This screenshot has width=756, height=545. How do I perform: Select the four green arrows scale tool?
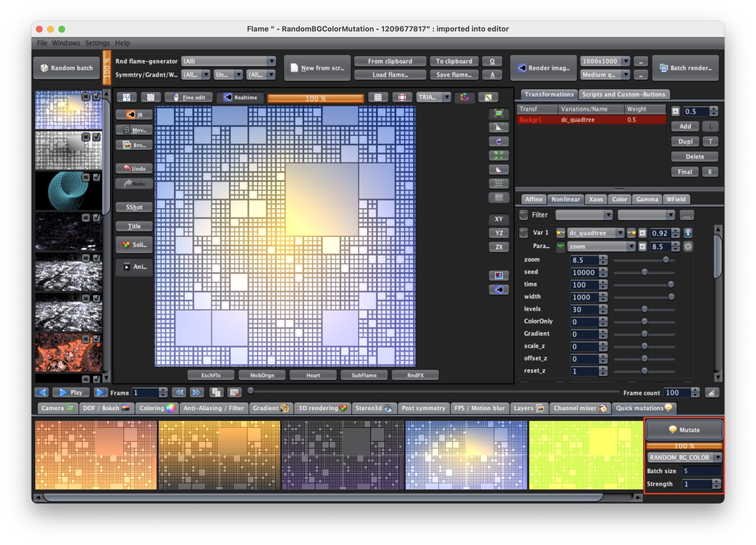click(x=499, y=155)
